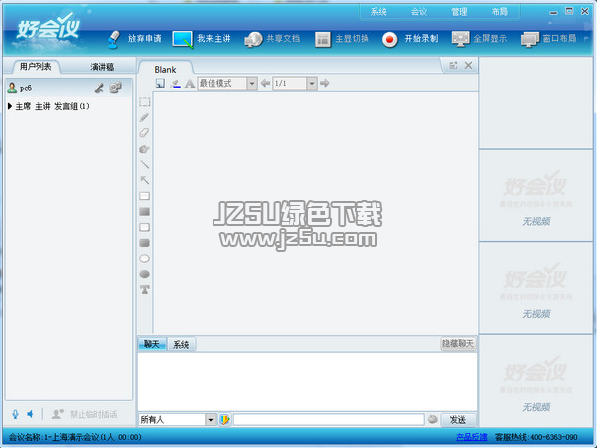
Task: Click the pen color icon in whiteboard toolbar
Action: [176, 83]
